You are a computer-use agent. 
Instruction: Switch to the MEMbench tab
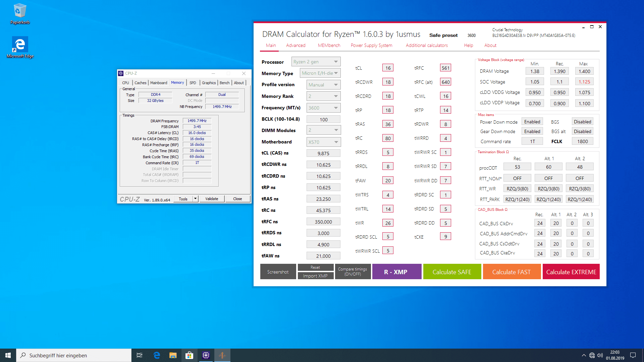click(329, 45)
